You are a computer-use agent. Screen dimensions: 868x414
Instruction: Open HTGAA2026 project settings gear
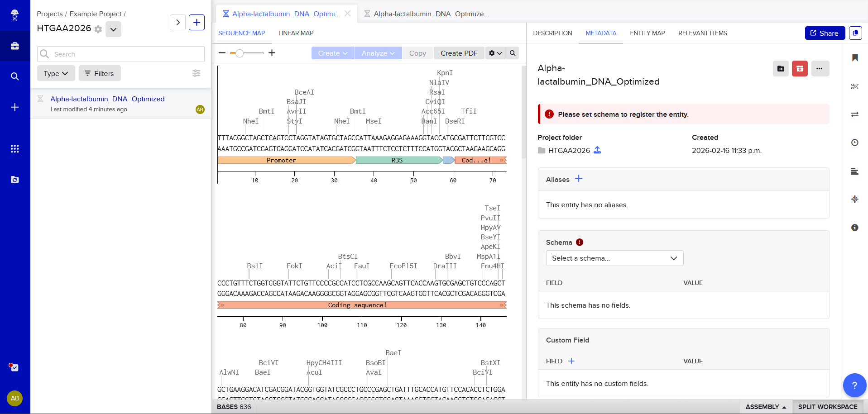98,29
